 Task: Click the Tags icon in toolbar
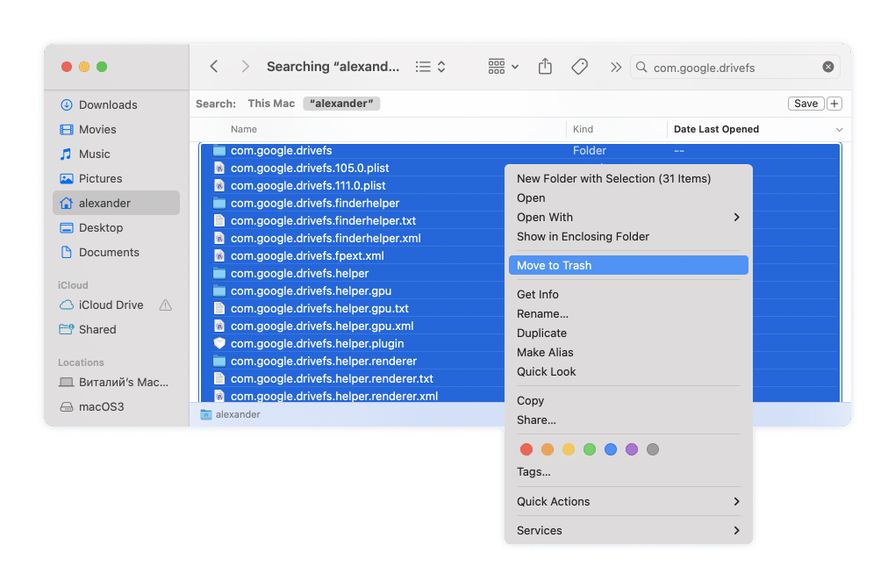[x=579, y=67]
